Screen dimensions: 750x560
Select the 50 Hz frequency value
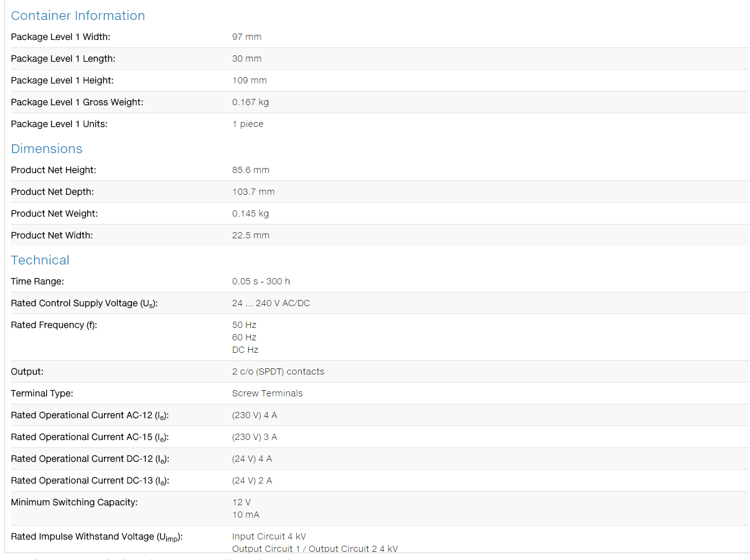click(x=244, y=325)
